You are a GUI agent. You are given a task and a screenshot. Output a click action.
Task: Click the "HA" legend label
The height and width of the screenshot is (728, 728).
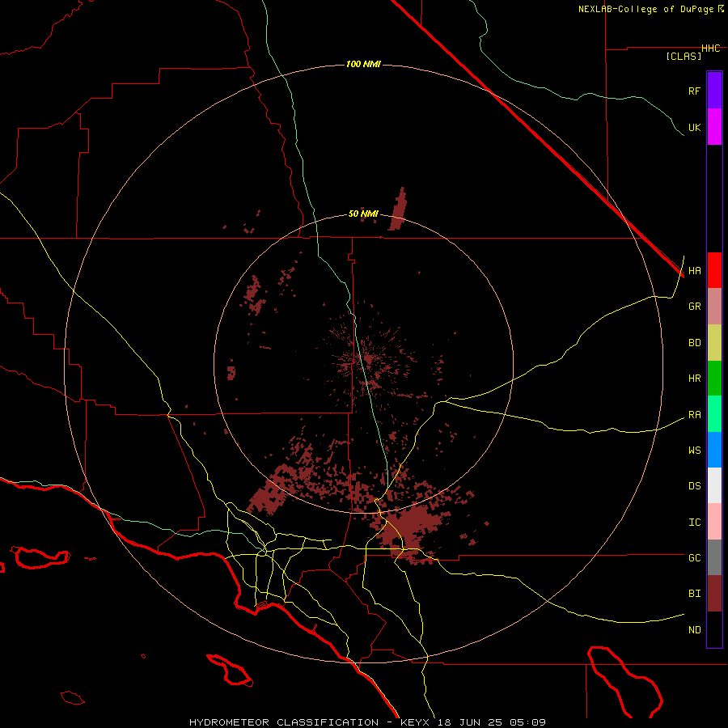coord(694,271)
